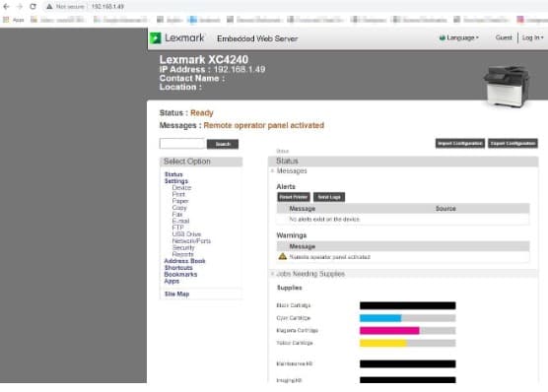Click the Magenta Cartridge level bar
Viewport: 548px width, 392px height.
click(x=407, y=331)
